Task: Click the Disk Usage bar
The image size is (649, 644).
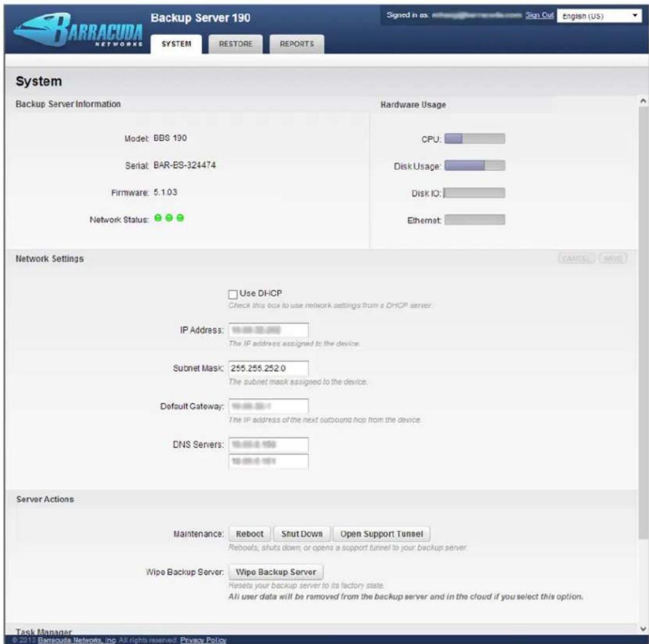Action: [475, 166]
